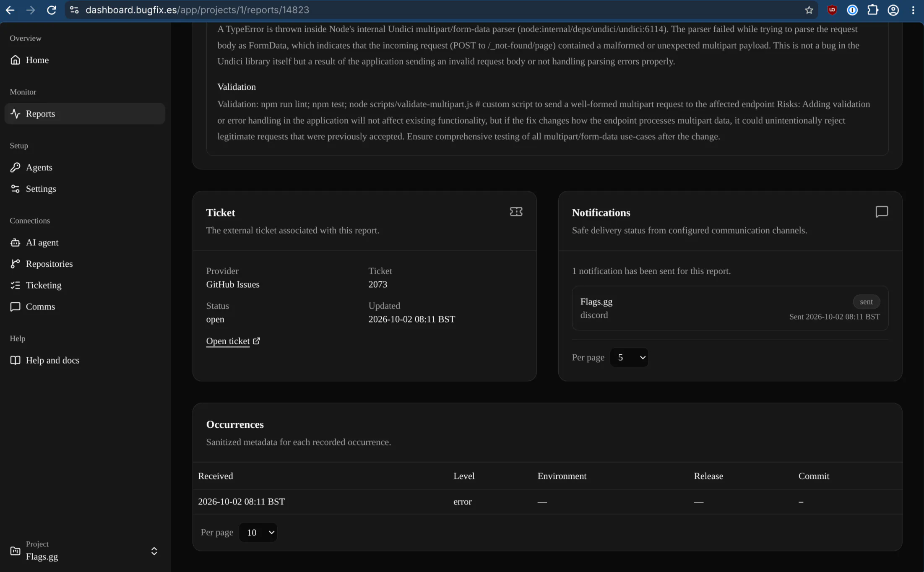The image size is (924, 572).
Task: Open the Agents menu item
Action: click(x=85, y=167)
